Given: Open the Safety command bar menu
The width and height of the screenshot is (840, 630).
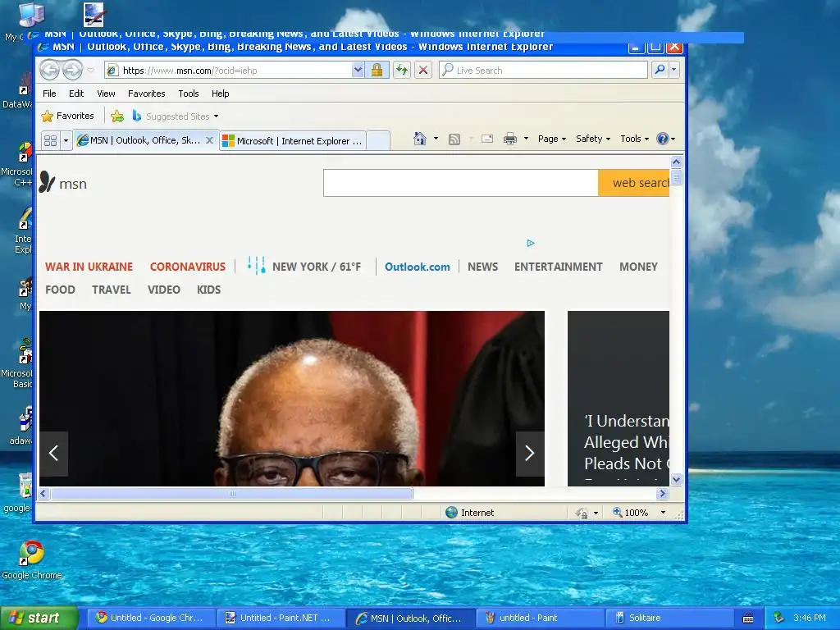Looking at the screenshot, I should [x=592, y=139].
